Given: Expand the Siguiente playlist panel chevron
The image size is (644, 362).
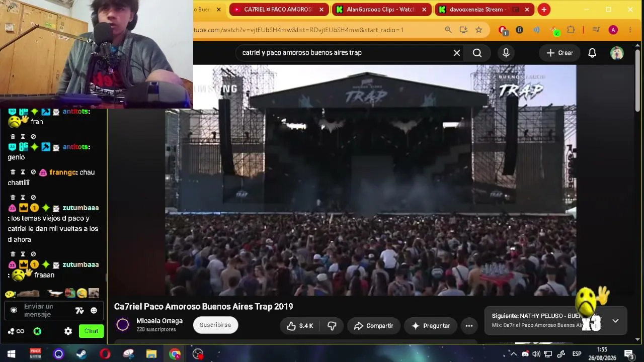Looking at the screenshot, I should pos(615,321).
